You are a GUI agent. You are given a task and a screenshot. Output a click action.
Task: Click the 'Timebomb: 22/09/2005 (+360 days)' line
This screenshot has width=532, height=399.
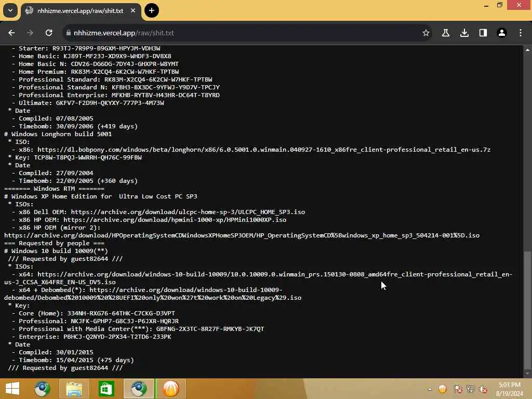pos(75,181)
